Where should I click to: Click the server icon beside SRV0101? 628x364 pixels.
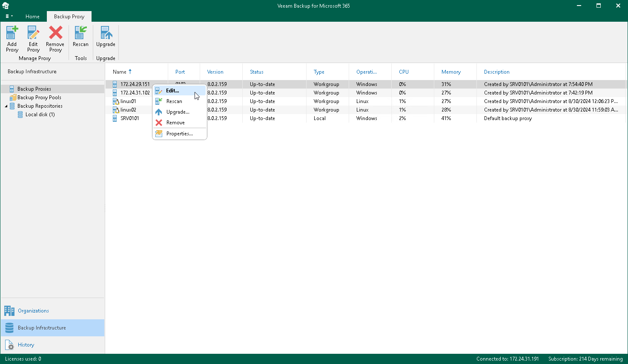point(115,118)
